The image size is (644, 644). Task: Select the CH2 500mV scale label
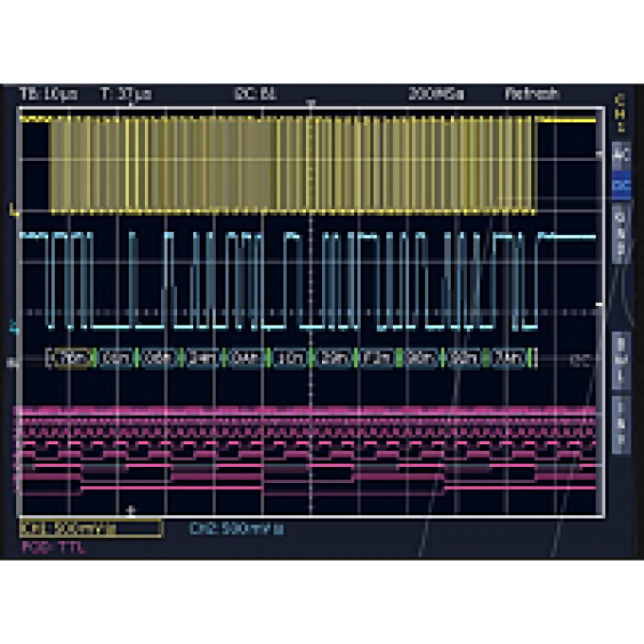(x=237, y=528)
